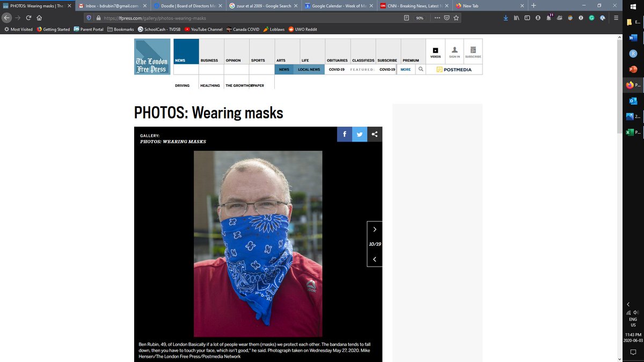644x362 pixels.
Task: Open new browser tab
Action: pyautogui.click(x=533, y=5)
